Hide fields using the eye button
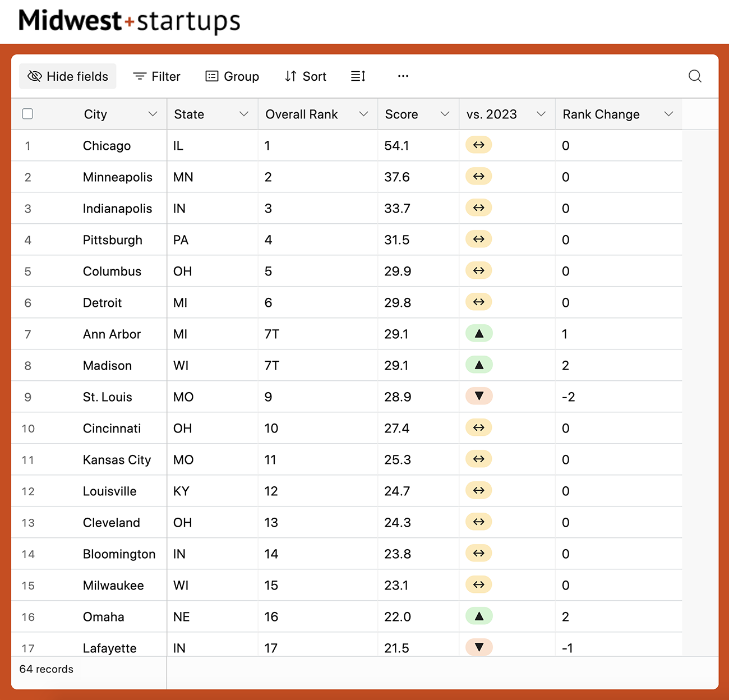Screen dimensions: 729x700 coord(68,76)
